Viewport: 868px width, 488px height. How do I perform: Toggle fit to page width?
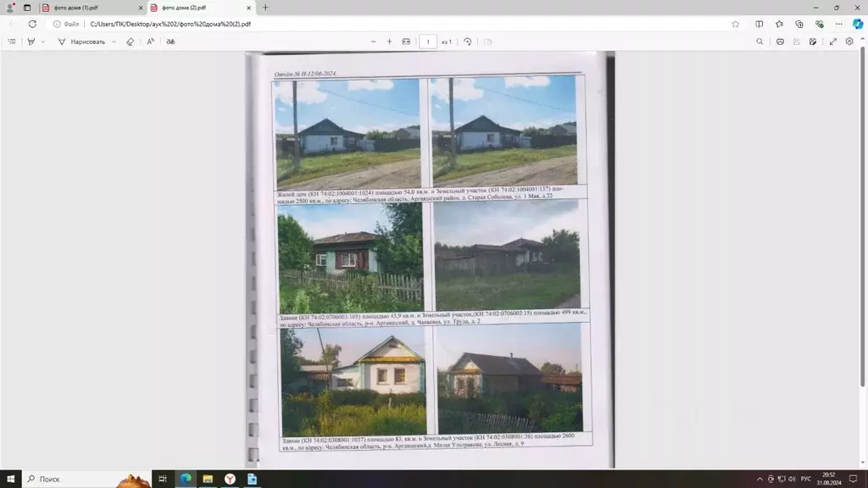(406, 42)
